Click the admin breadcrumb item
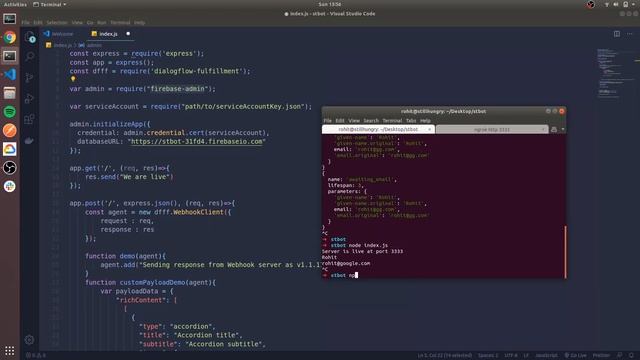The height and width of the screenshot is (360, 640). tap(91, 45)
